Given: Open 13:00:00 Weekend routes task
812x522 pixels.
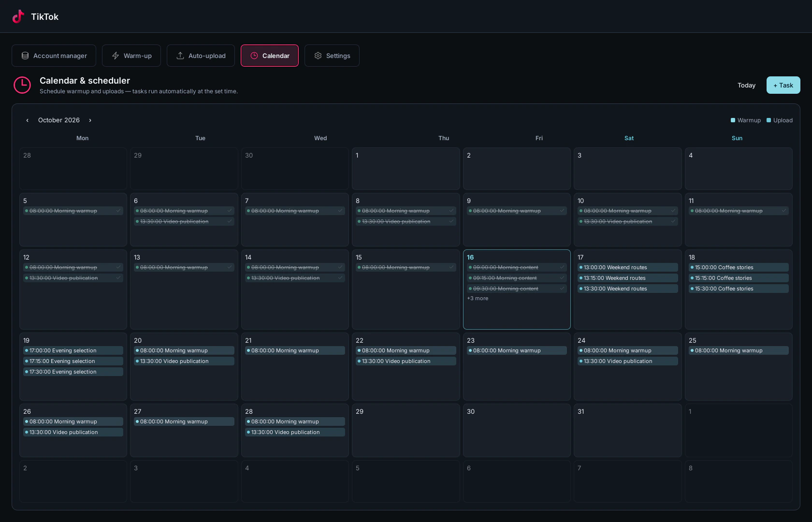Looking at the screenshot, I should pyautogui.click(x=627, y=267).
